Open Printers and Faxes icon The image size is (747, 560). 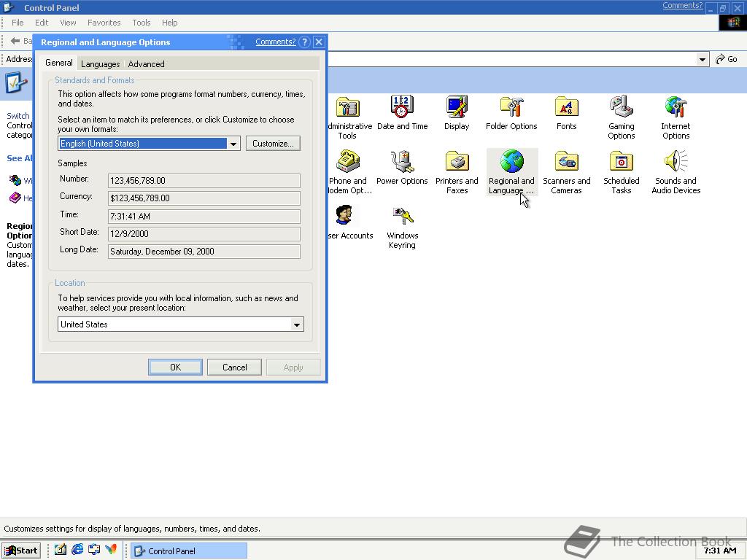(457, 161)
